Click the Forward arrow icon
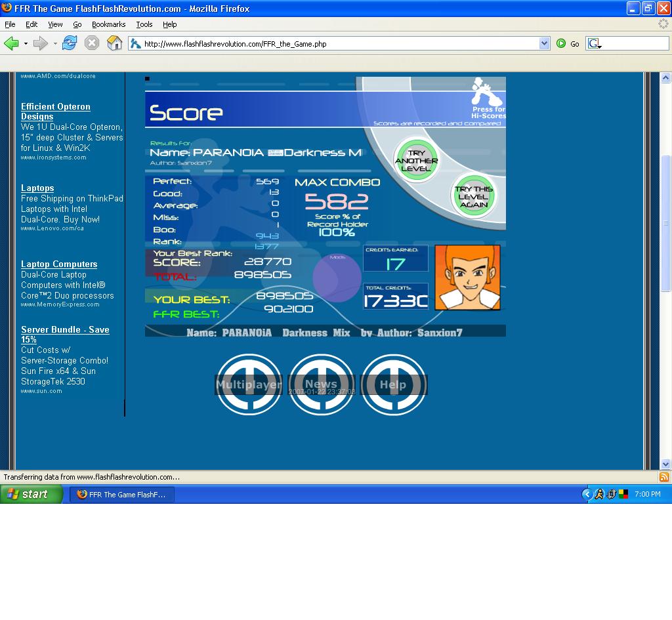672x620 pixels. (41, 43)
